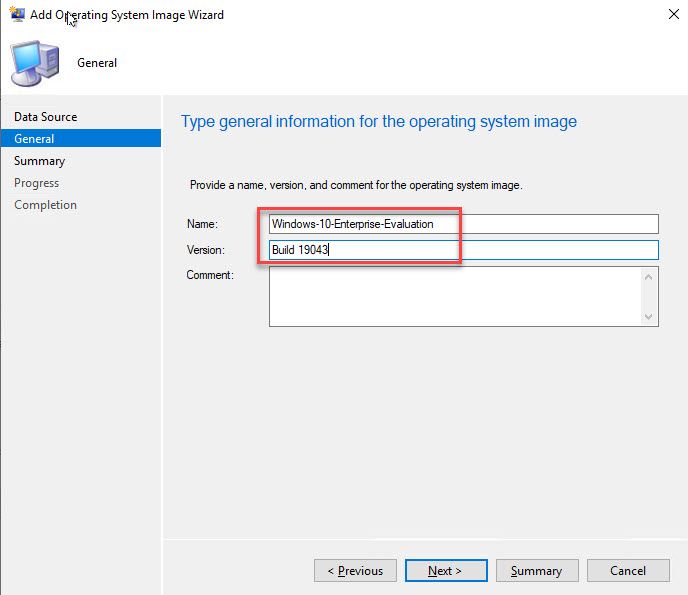Click the Completion step in the sidebar
688x595 pixels.
[x=45, y=205]
